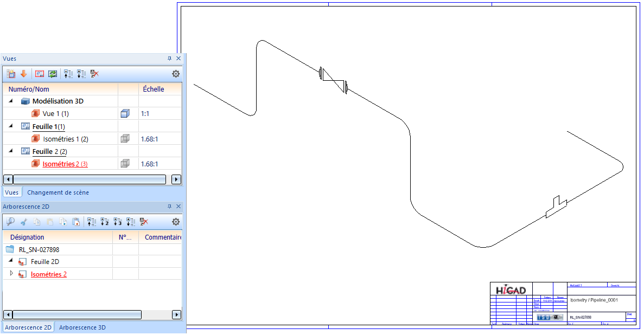644x335 pixels.
Task: Click the green refresh views icon
Action: coord(53,74)
